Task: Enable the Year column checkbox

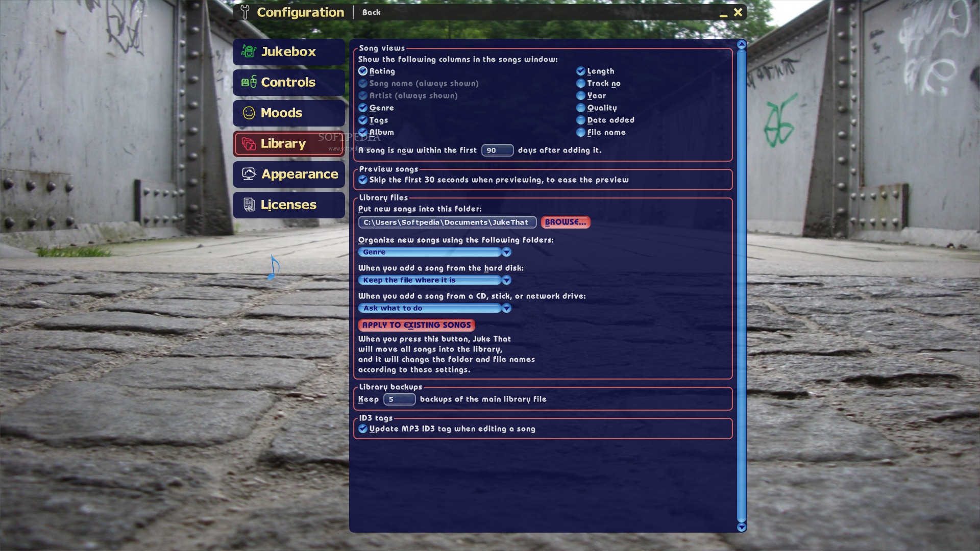Action: pyautogui.click(x=581, y=95)
